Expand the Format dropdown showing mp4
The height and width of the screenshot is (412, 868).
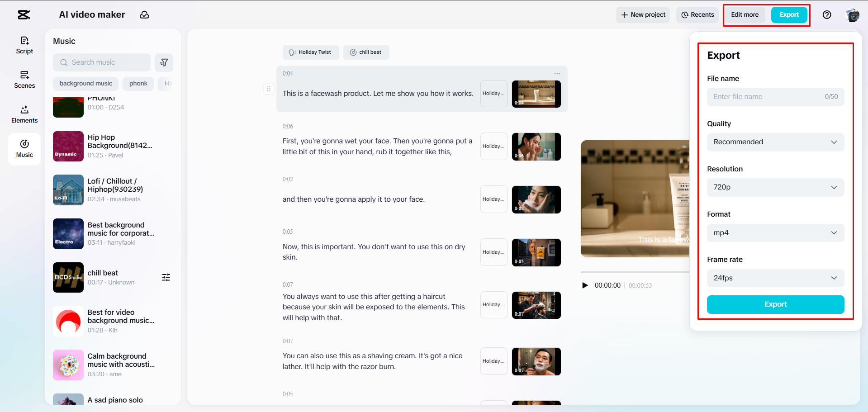[x=775, y=232]
